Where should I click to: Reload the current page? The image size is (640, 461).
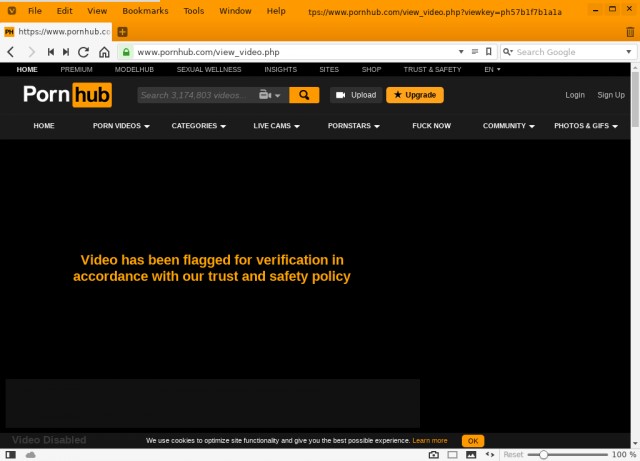point(84,52)
